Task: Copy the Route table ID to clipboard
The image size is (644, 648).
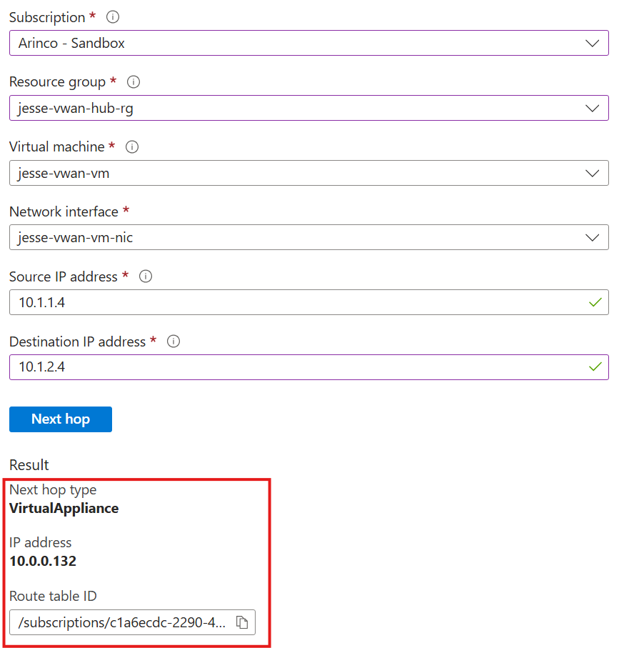Action: click(x=242, y=623)
